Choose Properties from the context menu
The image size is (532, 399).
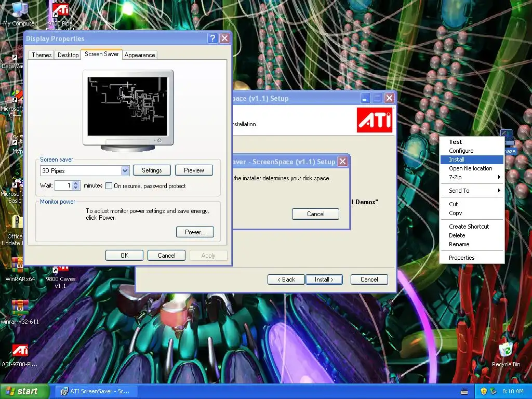(x=472, y=258)
